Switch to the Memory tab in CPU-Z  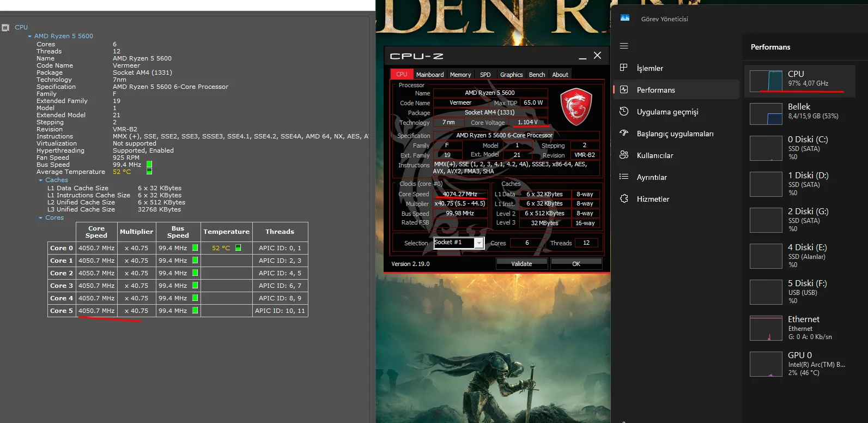[460, 75]
